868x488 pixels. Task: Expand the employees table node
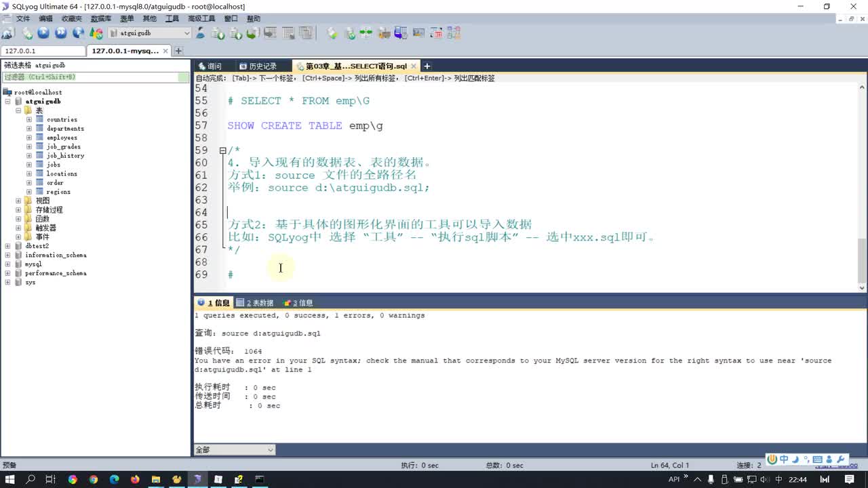[x=29, y=138]
